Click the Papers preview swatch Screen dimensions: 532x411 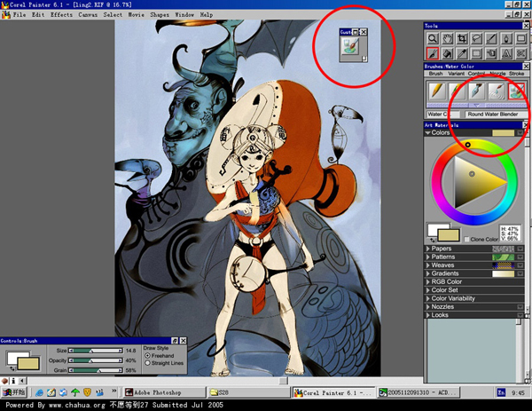click(503, 249)
